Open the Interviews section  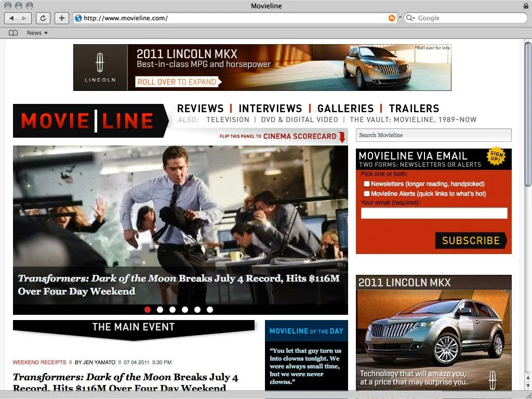point(270,109)
